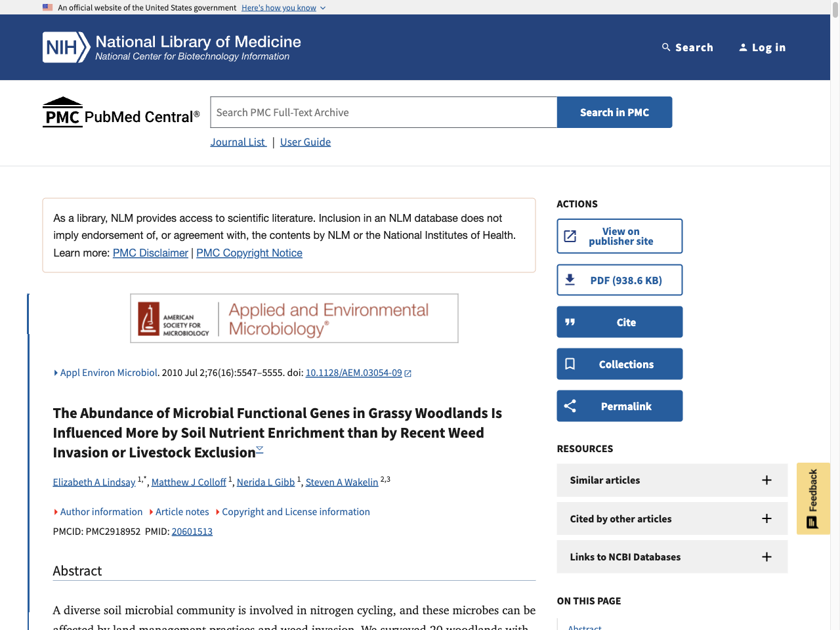The image size is (840, 630).
Task: Click the NIH National Library of Medicine logo
Action: pyautogui.click(x=171, y=47)
